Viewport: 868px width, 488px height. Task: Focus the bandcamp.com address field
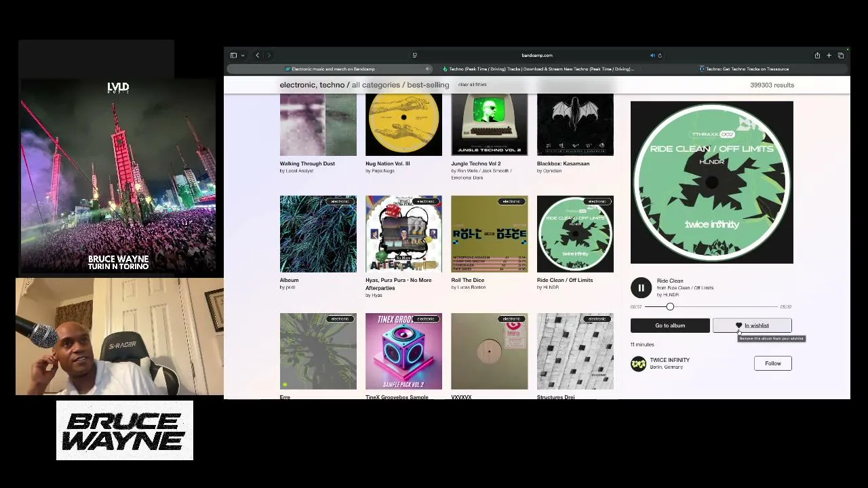click(537, 56)
